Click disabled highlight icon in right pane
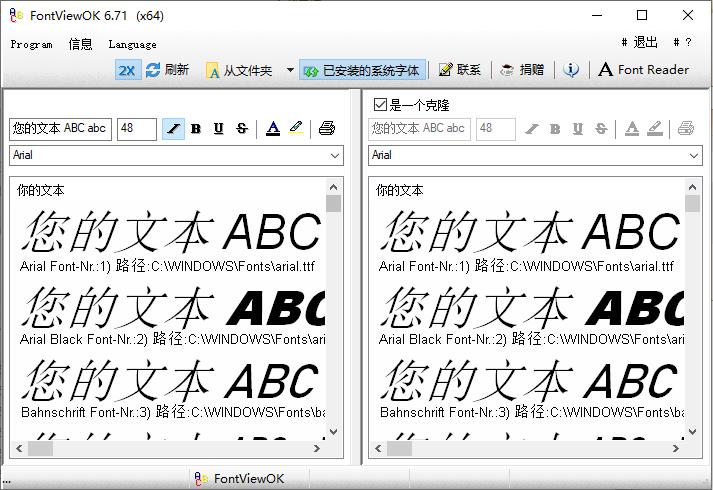Screen dimensions: 713x490 655,129
